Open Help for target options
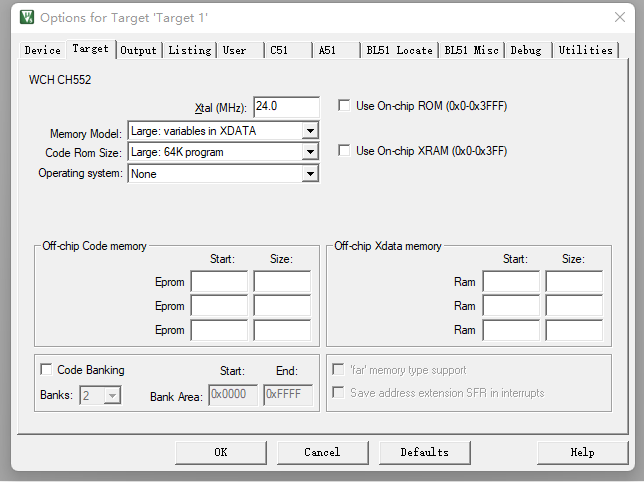The width and height of the screenshot is (644, 482). (582, 452)
